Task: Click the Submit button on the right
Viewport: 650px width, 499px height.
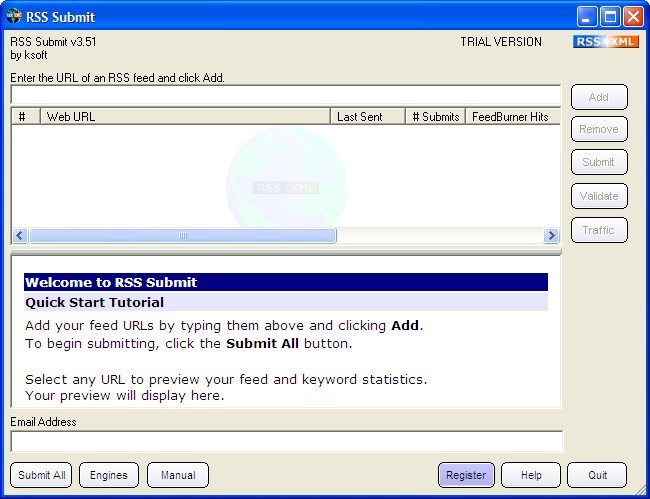Action: pyautogui.click(x=599, y=162)
